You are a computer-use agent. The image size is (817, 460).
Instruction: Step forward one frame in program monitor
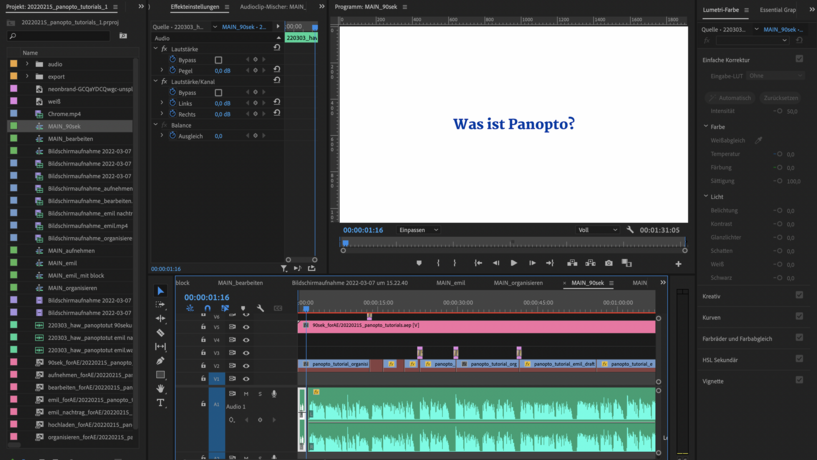pyautogui.click(x=532, y=263)
